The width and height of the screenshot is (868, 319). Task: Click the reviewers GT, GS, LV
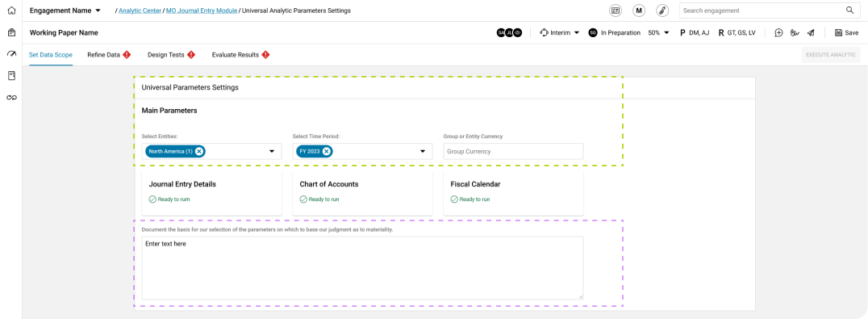(737, 32)
